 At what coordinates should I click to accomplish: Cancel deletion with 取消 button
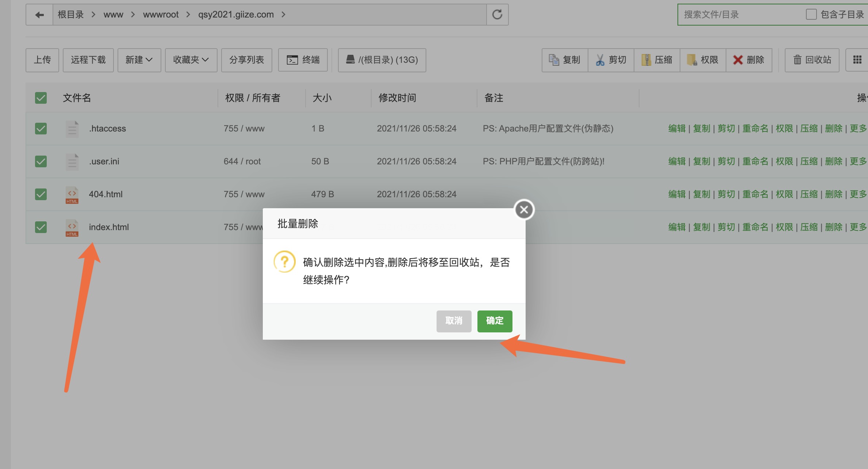[454, 321]
